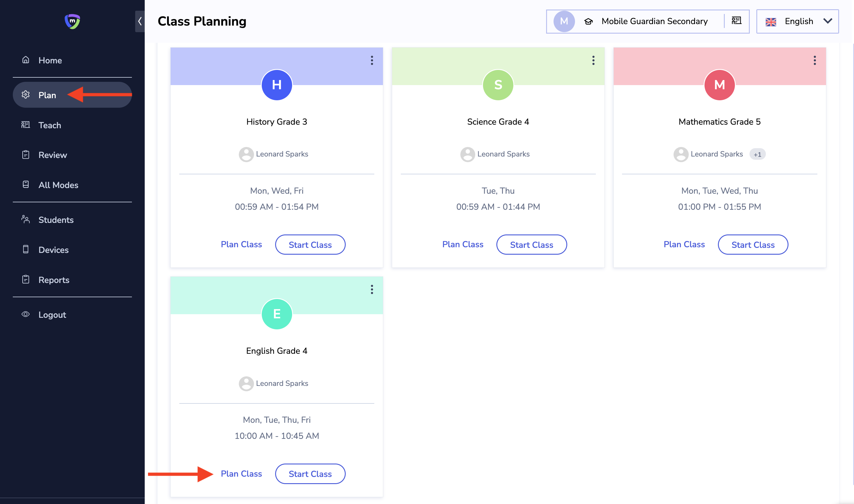Image resolution: width=854 pixels, height=504 pixels.
Task: Open the English Grade 4 three-dot menu
Action: (x=372, y=290)
